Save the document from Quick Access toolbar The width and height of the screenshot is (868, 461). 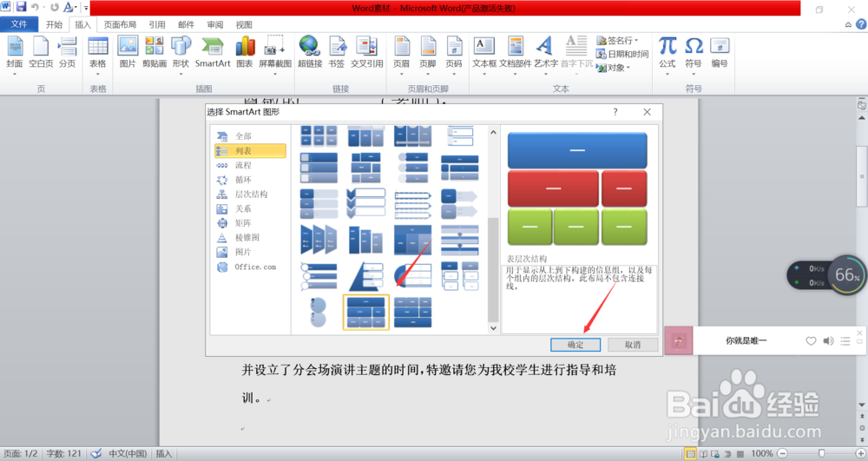pyautogui.click(x=21, y=7)
